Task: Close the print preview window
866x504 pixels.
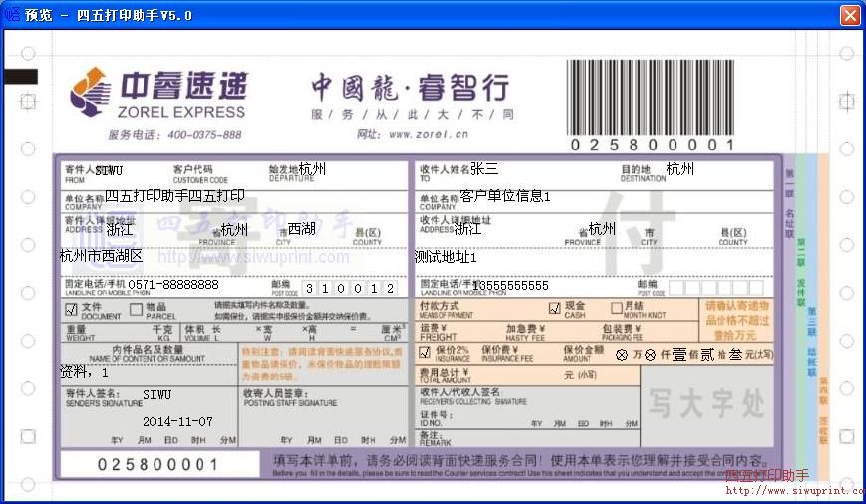Action: (x=849, y=15)
